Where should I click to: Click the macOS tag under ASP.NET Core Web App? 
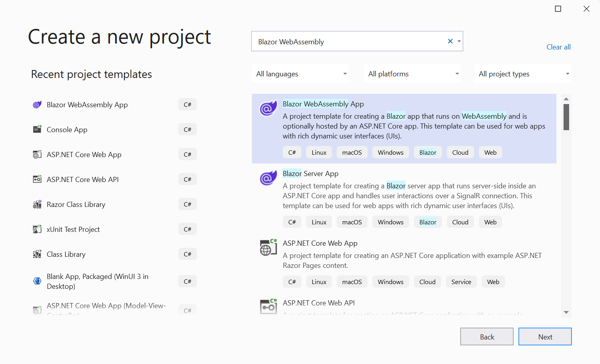tap(352, 282)
